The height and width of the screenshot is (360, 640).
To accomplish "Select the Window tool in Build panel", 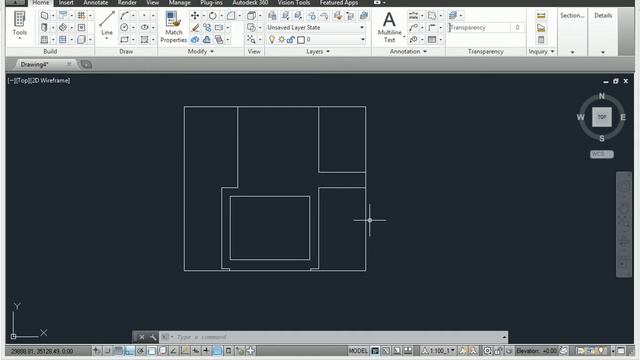I will click(44, 40).
